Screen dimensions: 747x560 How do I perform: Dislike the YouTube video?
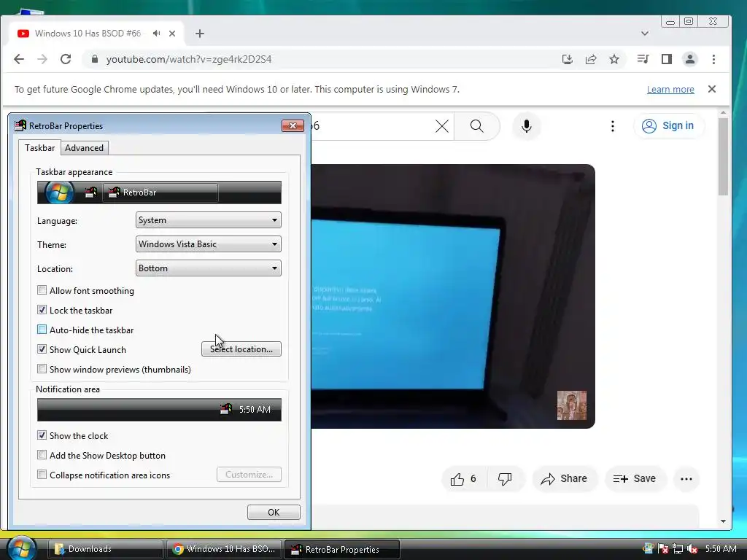point(505,478)
